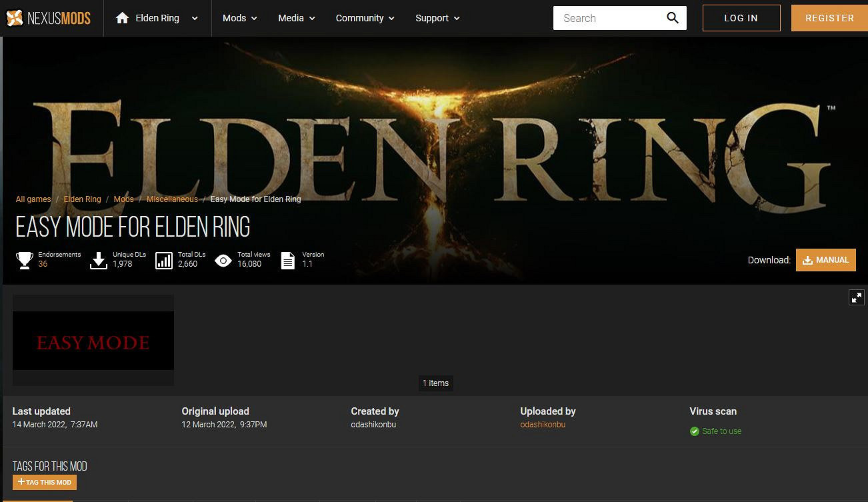Click the Total views eye icon
Viewport: 868px width, 502px height.
(x=223, y=260)
